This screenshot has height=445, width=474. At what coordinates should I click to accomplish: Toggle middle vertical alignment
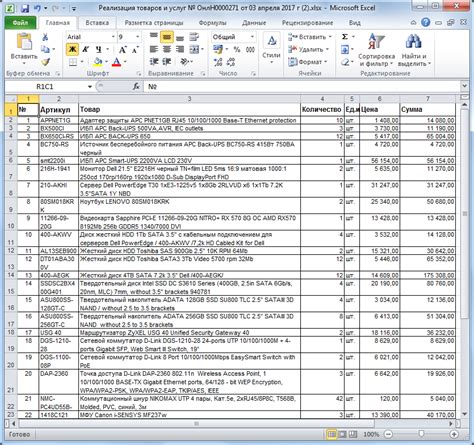(166, 37)
